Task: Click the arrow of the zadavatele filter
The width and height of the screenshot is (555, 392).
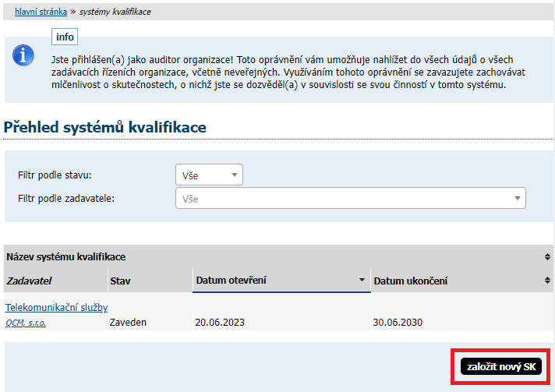Action: pyautogui.click(x=517, y=199)
